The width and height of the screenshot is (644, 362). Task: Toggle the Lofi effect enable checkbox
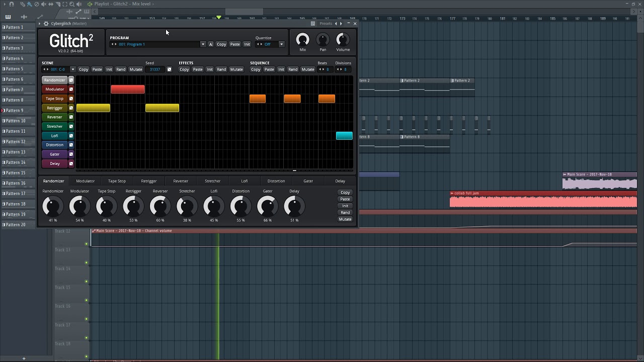(x=71, y=136)
